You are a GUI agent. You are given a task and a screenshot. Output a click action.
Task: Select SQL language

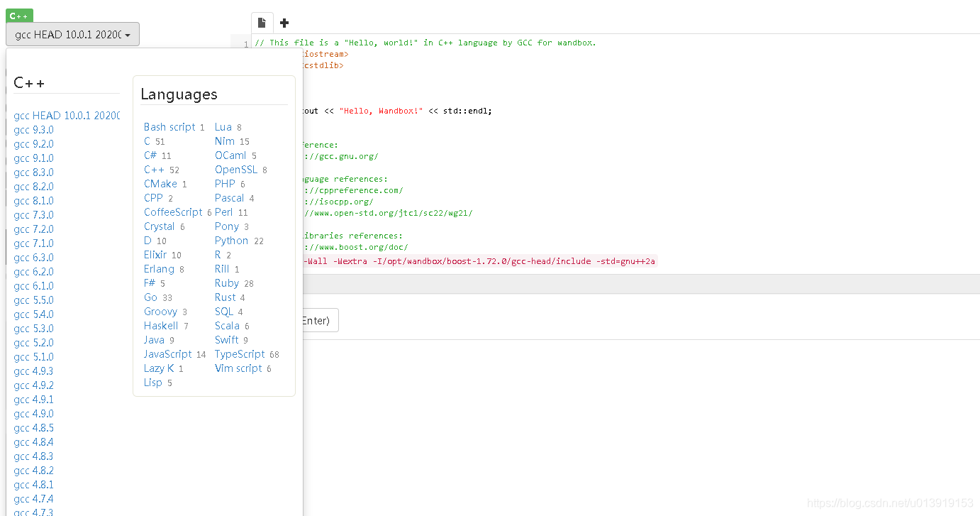tap(224, 312)
